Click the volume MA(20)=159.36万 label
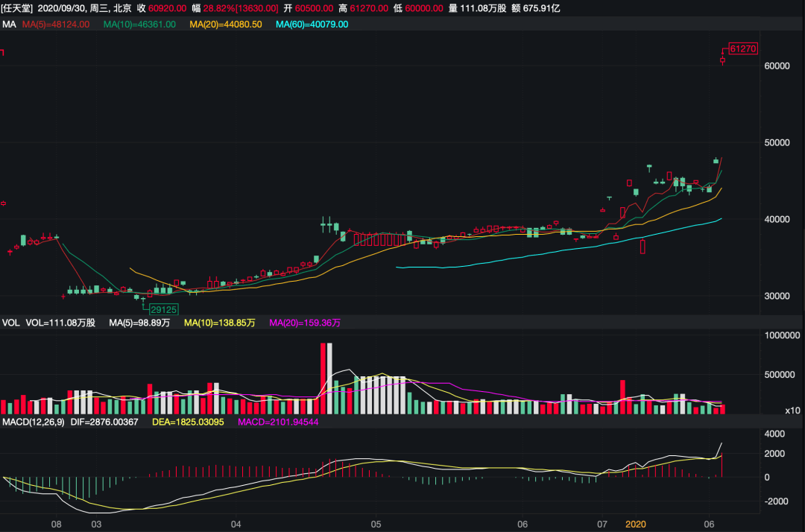This screenshot has width=805, height=532. [305, 323]
